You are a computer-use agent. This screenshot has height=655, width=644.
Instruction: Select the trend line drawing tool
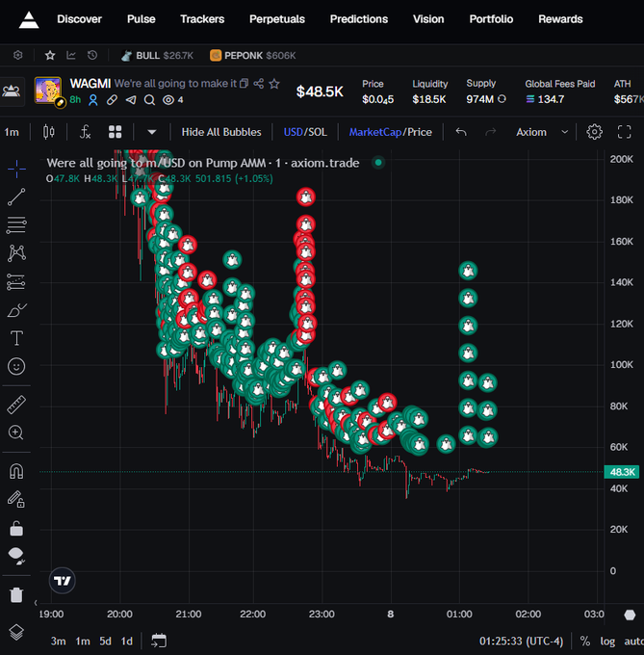pyautogui.click(x=16, y=196)
